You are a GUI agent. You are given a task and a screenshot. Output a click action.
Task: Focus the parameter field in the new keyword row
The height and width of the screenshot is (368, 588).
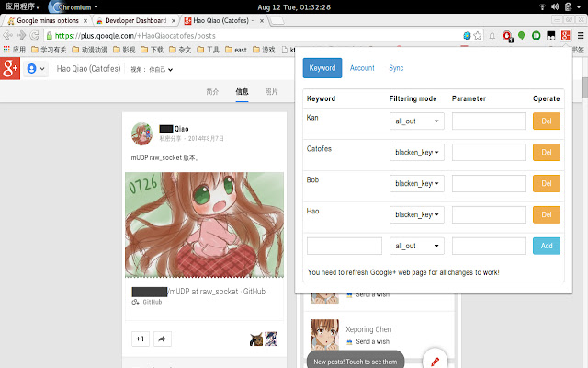click(x=488, y=246)
